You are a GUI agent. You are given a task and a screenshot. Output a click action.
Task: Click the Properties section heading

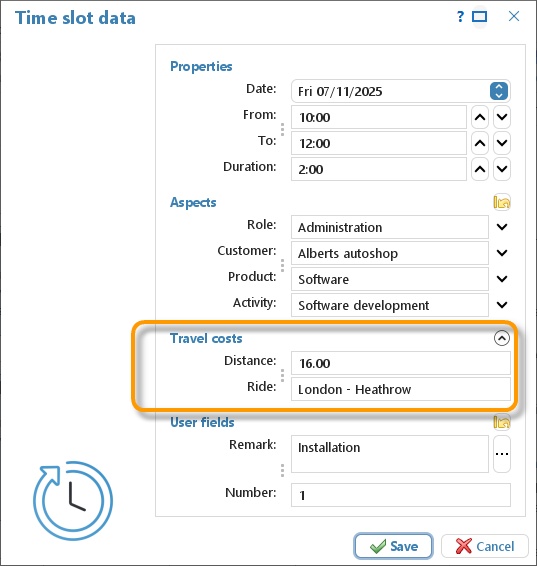201,66
